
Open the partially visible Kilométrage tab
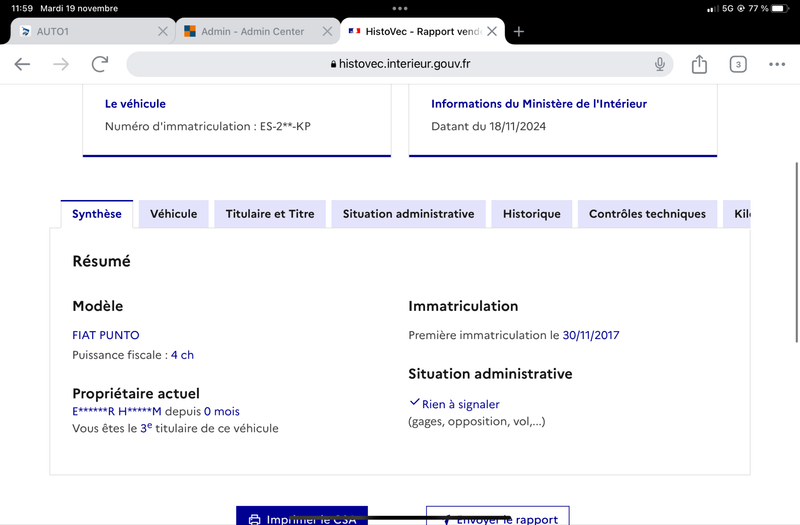(x=737, y=214)
